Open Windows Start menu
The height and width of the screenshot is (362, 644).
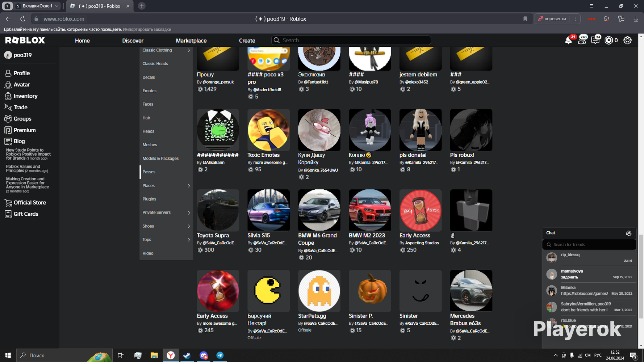click(x=8, y=355)
